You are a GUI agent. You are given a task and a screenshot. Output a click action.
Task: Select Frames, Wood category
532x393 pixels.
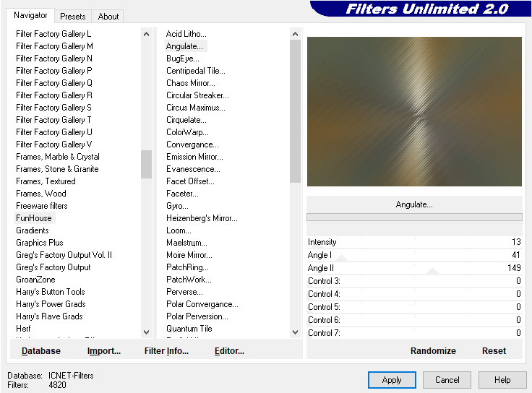click(41, 194)
